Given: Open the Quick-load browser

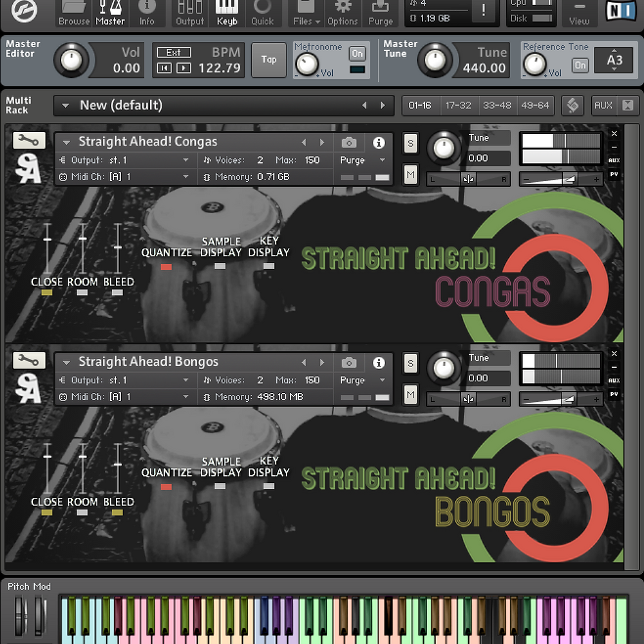Looking at the screenshot, I should pos(263,13).
